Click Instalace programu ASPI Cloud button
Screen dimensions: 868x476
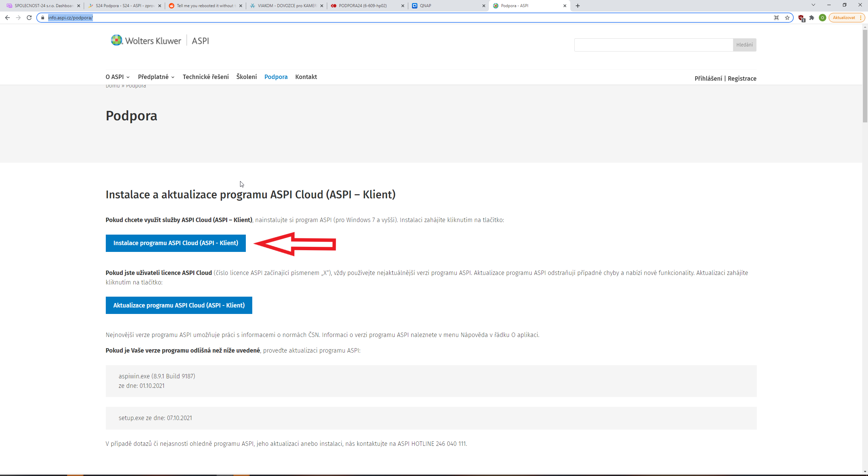[x=176, y=243]
